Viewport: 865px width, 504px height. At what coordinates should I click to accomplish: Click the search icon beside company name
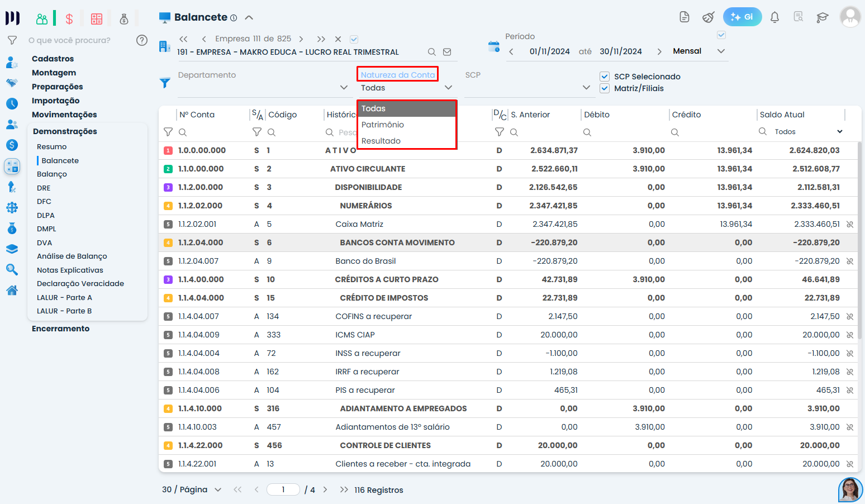click(x=431, y=52)
